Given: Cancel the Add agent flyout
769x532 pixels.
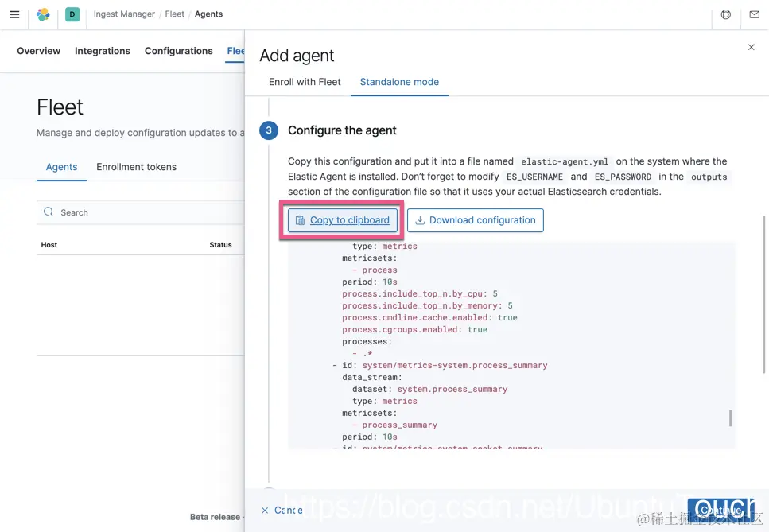Looking at the screenshot, I should [282, 511].
